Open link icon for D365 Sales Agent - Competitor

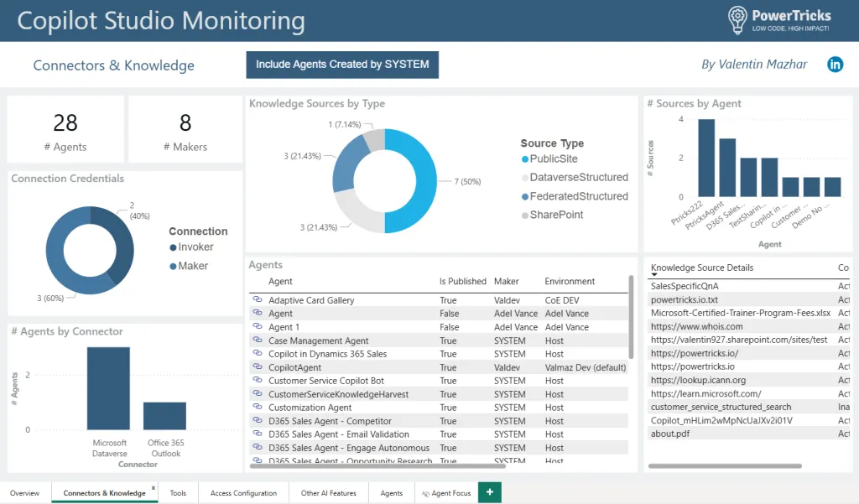[x=257, y=421]
